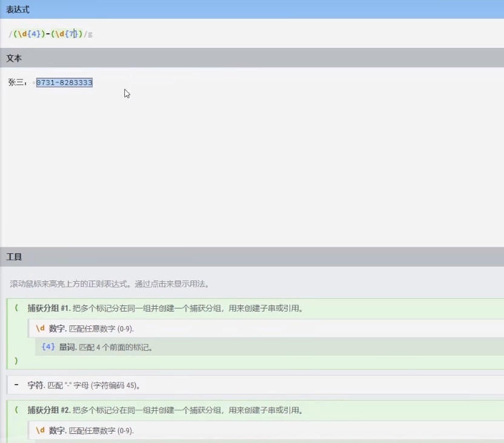
Task: Expand the 捕获分组 #2 explanation row
Action: pos(121,410)
